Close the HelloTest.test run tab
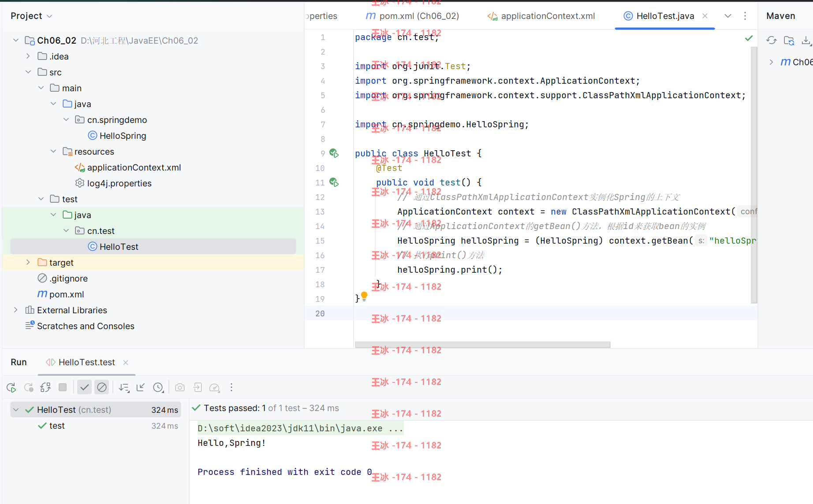The height and width of the screenshot is (504, 813). tap(126, 363)
